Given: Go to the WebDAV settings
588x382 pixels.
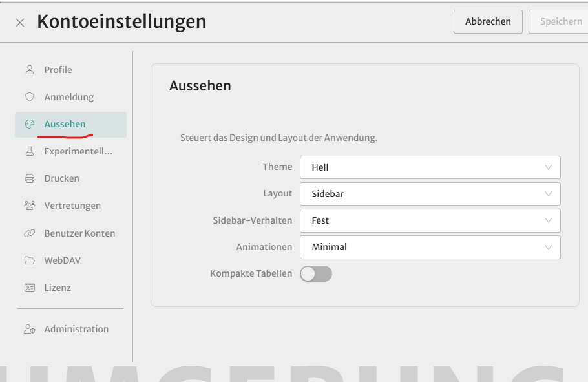Looking at the screenshot, I should point(71,260).
